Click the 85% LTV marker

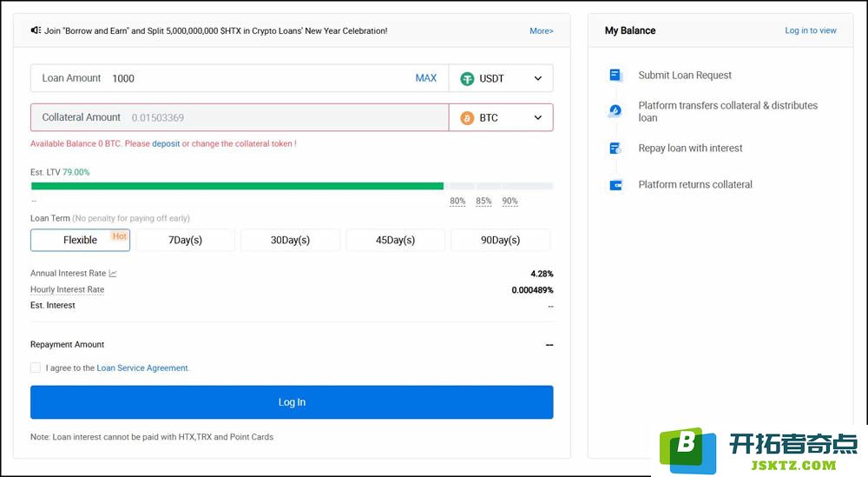[x=483, y=201]
